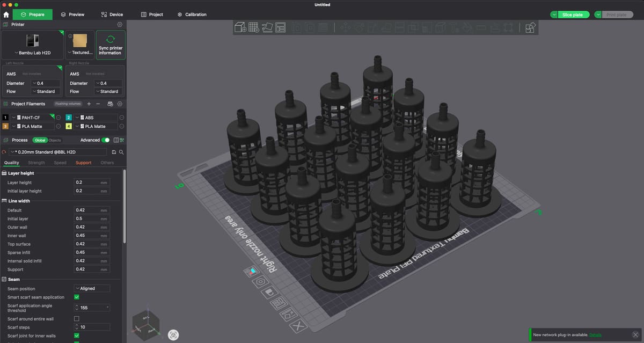Open Details link in plug-in notification
The height and width of the screenshot is (343, 644).
click(595, 334)
